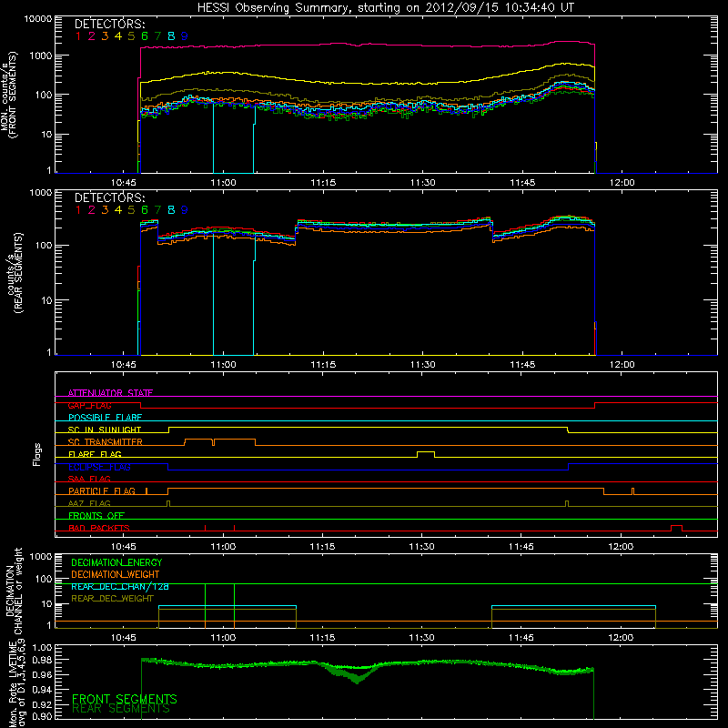
Task: Click the GAP_FLAG label
Action: click(x=89, y=405)
